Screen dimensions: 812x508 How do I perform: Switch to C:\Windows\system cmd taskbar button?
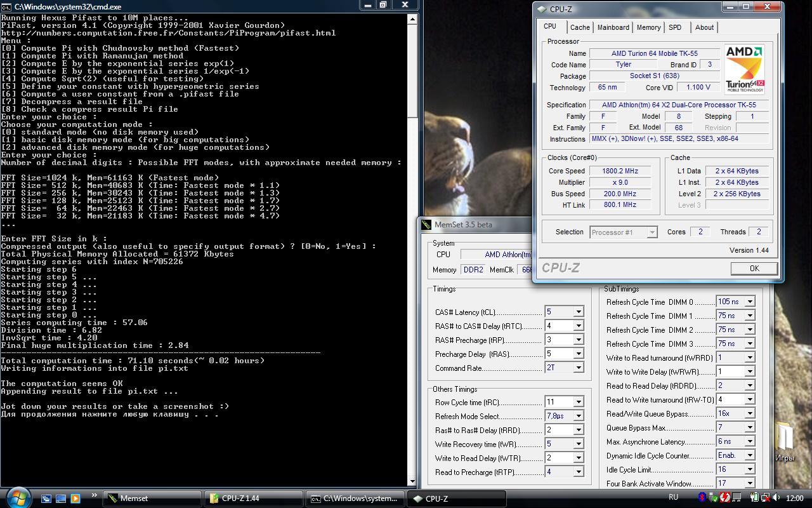(355, 498)
